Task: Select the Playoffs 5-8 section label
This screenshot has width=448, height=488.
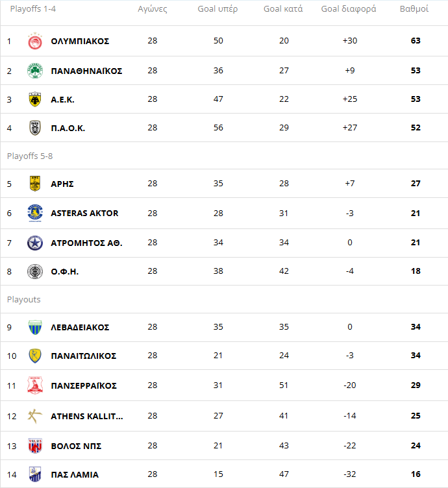Action: click(x=30, y=156)
